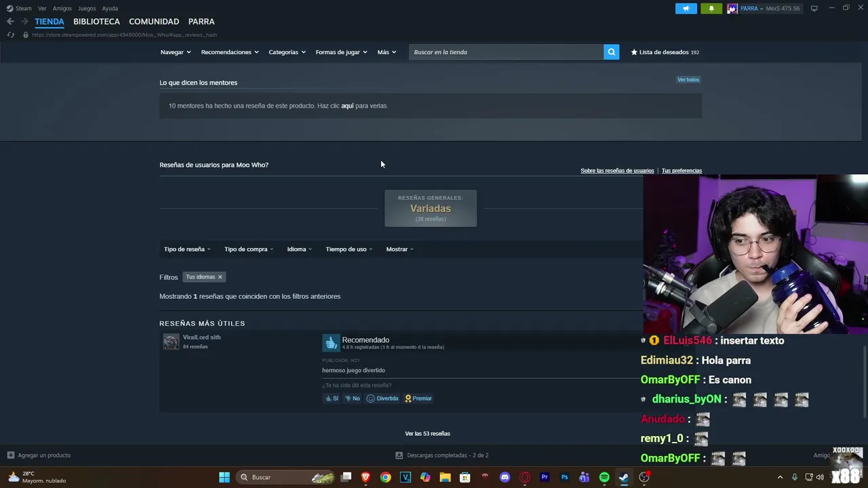Switch to the COMUNIDAD tab
This screenshot has height=488, width=868.
[x=154, y=22]
